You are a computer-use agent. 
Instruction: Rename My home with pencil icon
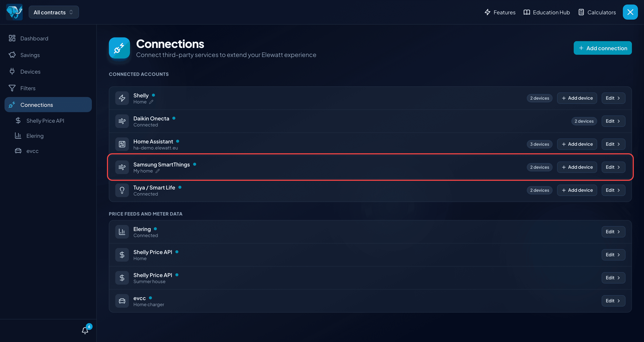tap(157, 171)
